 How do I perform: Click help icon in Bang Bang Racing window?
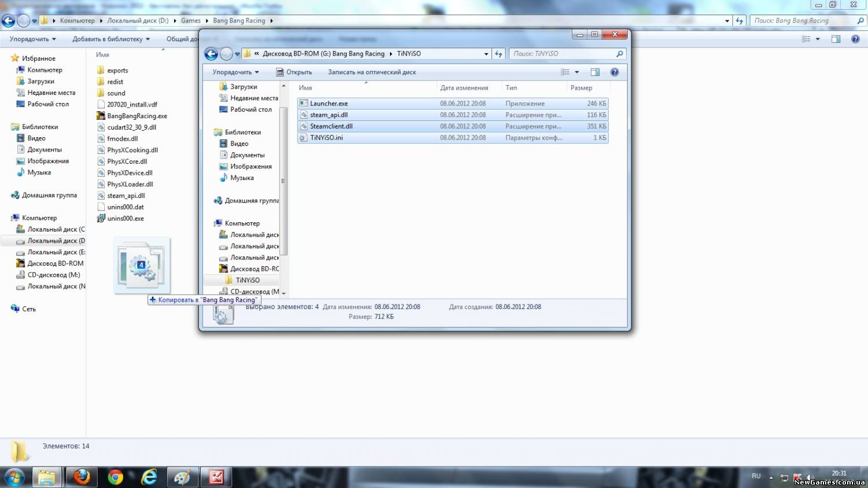pos(855,39)
